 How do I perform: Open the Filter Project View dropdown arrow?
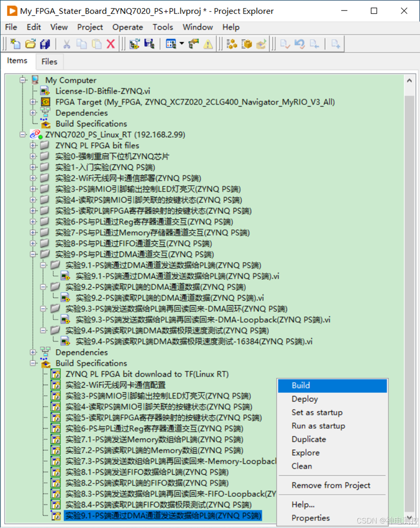tap(181, 44)
